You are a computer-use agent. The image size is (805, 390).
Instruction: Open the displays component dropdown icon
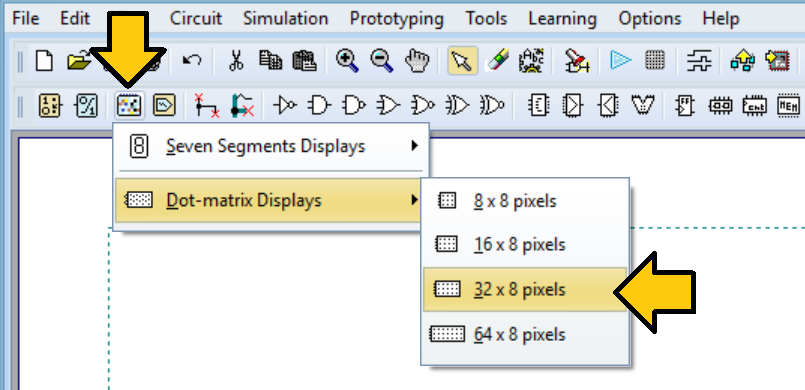(128, 106)
